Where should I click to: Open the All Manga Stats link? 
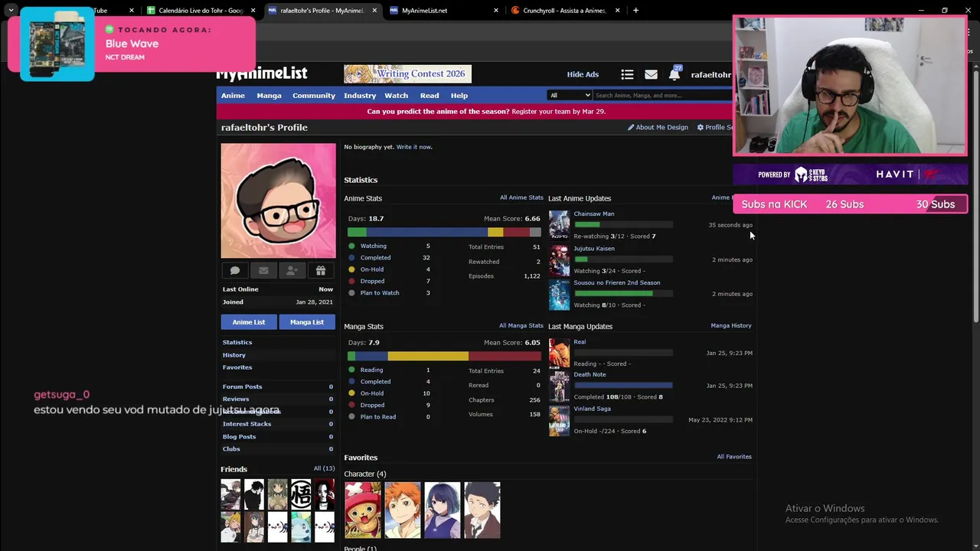click(x=521, y=326)
